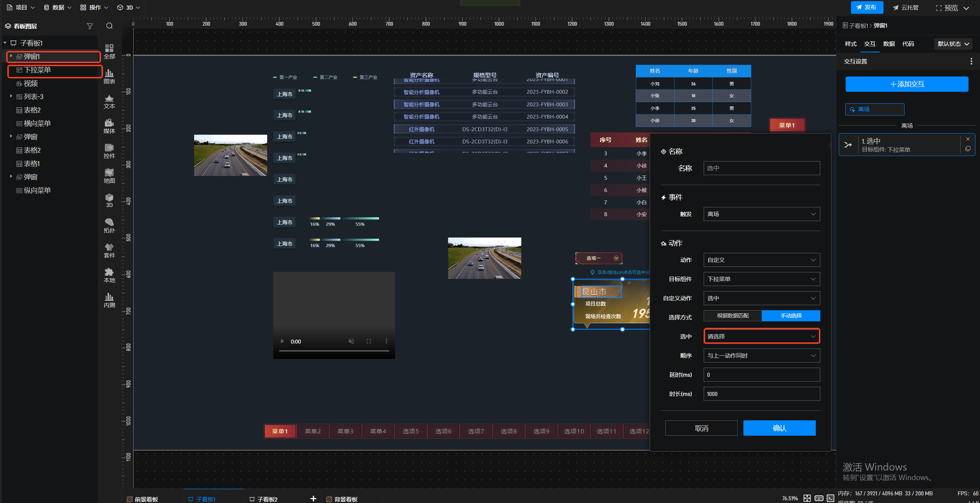
Task: Select 手动选择 selection mode
Action: point(791,316)
